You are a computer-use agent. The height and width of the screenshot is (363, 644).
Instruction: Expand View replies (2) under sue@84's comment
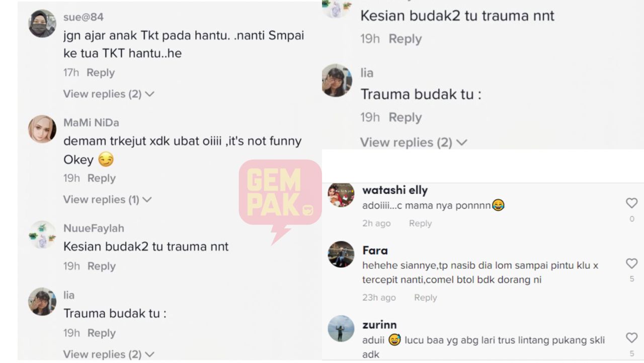point(109,94)
